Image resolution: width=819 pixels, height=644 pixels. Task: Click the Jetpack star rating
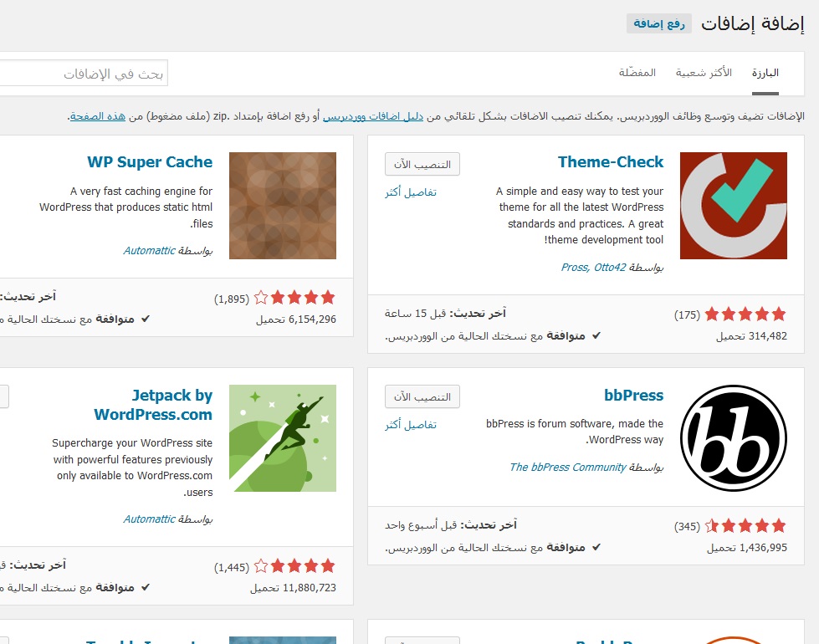[294, 566]
